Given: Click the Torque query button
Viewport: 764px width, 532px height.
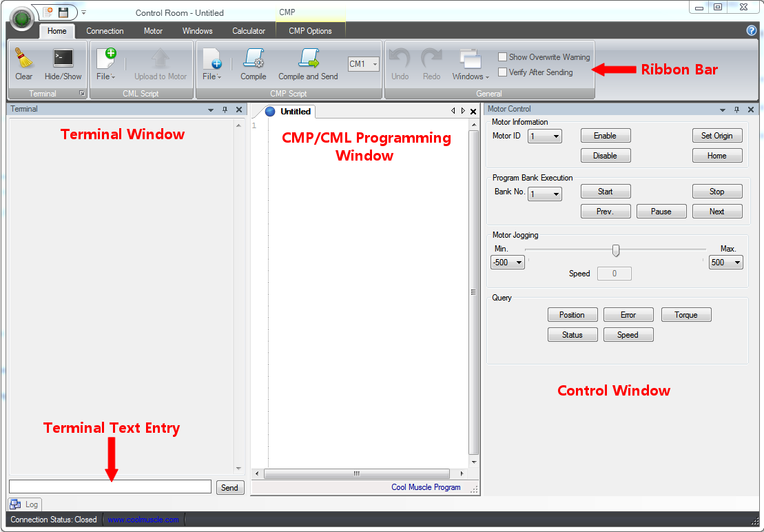Looking at the screenshot, I should 686,315.
